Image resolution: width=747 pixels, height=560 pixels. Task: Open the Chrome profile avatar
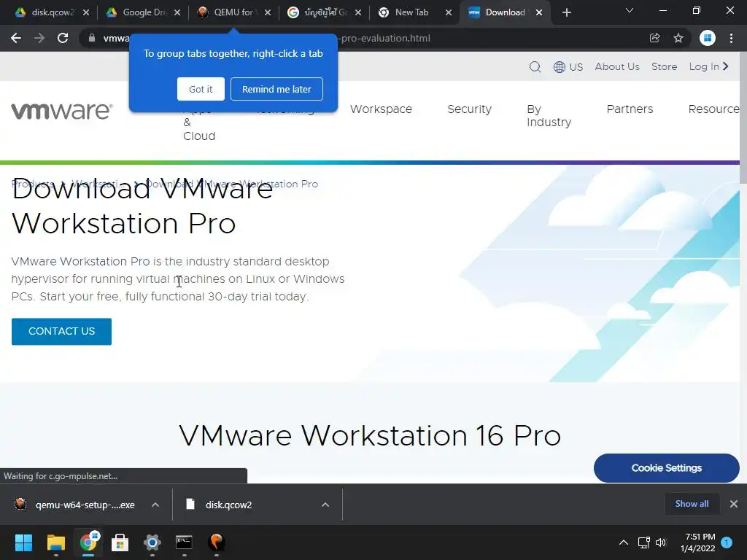[x=708, y=38]
